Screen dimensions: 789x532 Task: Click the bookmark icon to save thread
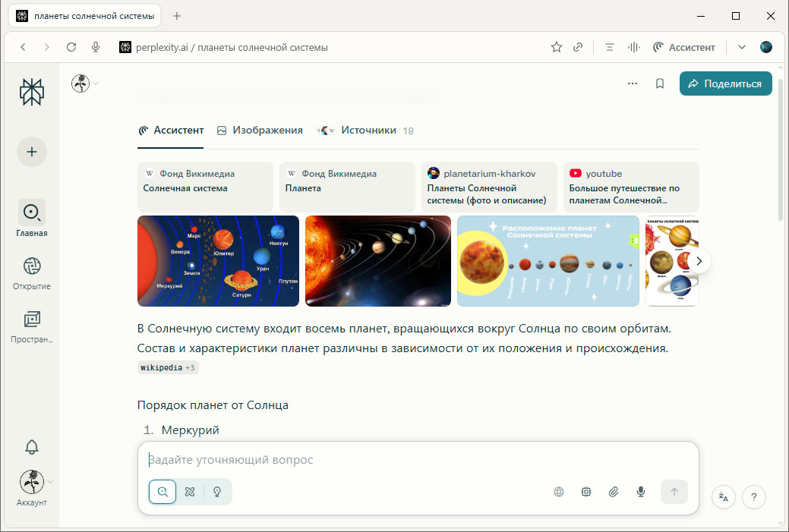pyautogui.click(x=660, y=83)
